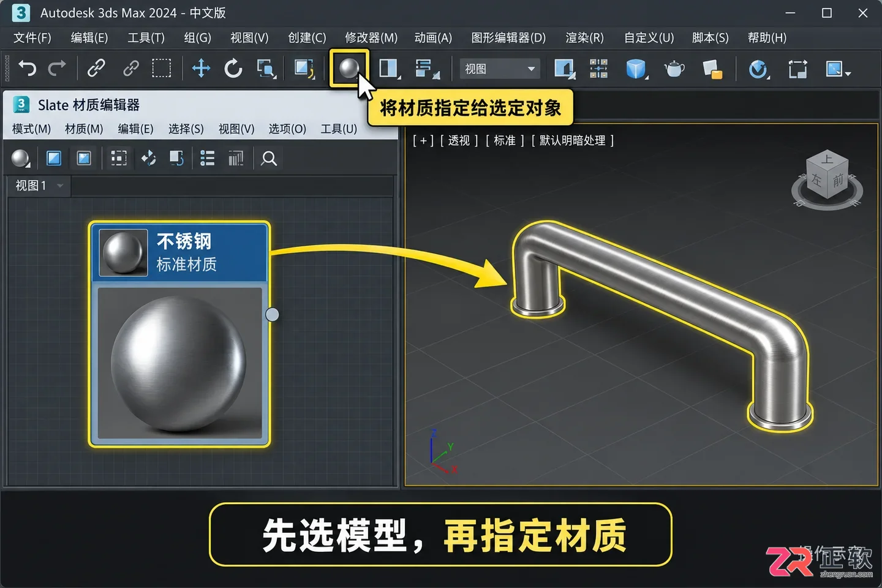
Task: Activate the rectangular selection region icon
Action: click(161, 68)
